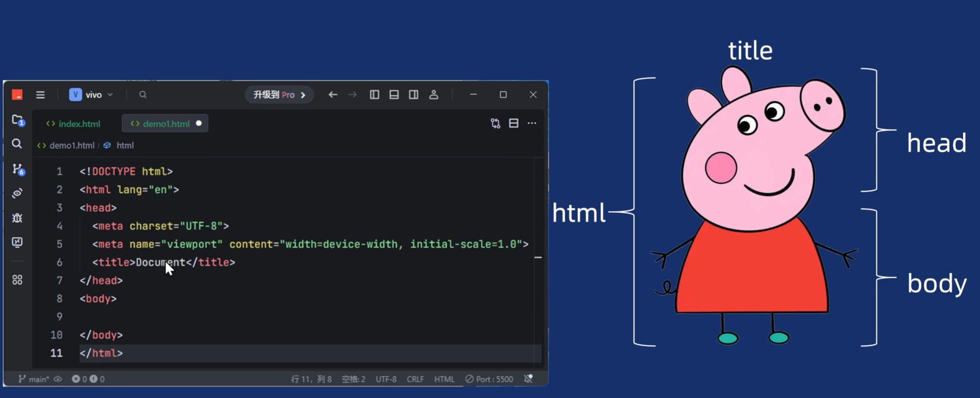This screenshot has width=980, height=398.
Task: Change the CRLF line ending setting
Action: point(415,379)
